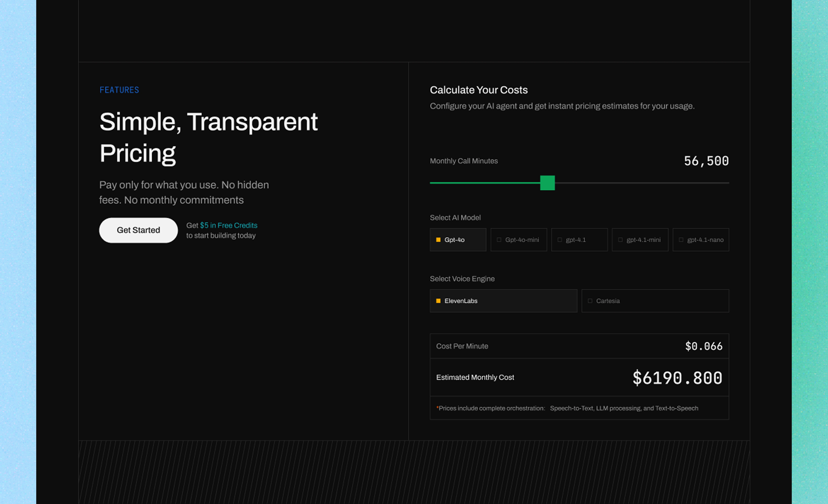Image resolution: width=828 pixels, height=504 pixels.
Task: Click the empty checkbox beside Gpt-4o-mini
Action: [x=499, y=240]
